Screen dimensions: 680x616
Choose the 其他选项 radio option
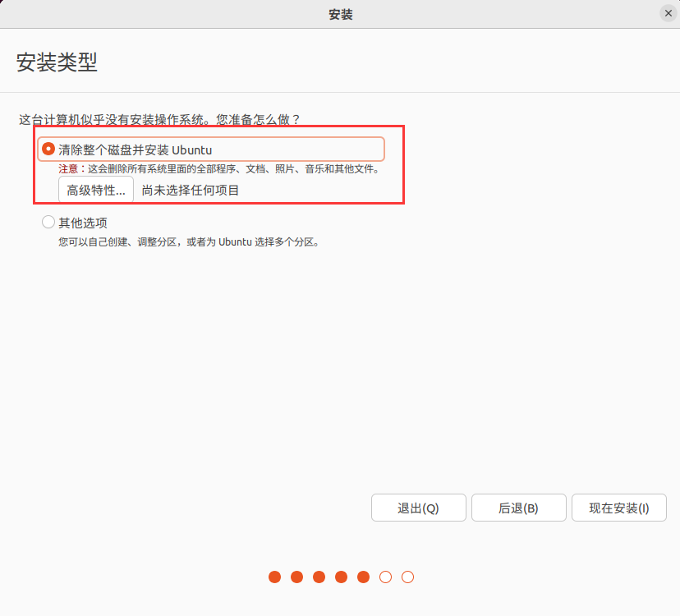(x=48, y=222)
